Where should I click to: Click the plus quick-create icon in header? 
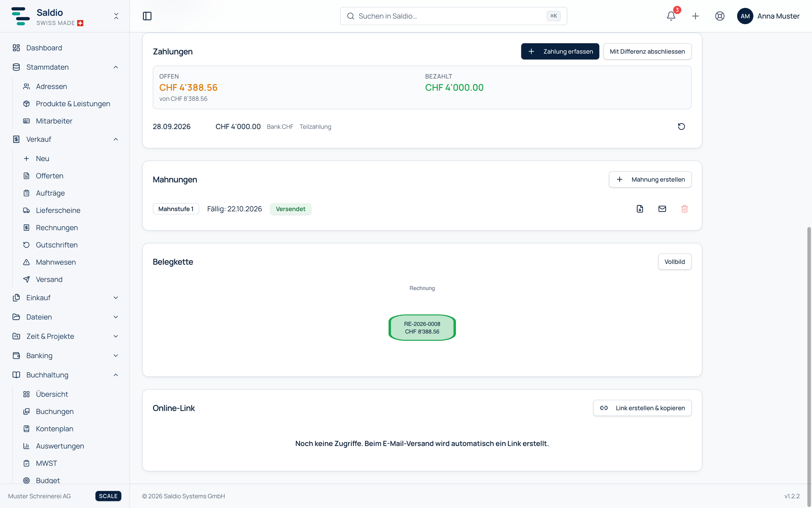click(696, 16)
